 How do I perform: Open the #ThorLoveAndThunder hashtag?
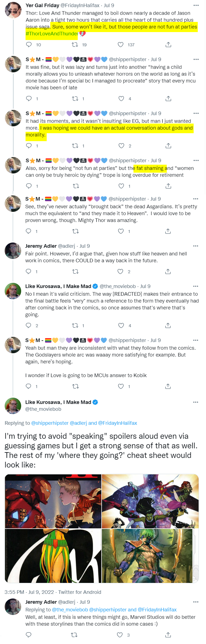pyautogui.click(x=52, y=34)
